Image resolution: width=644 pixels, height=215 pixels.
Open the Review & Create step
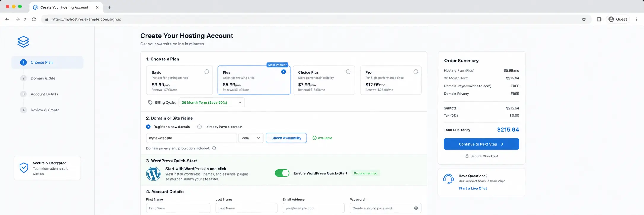tap(45, 110)
